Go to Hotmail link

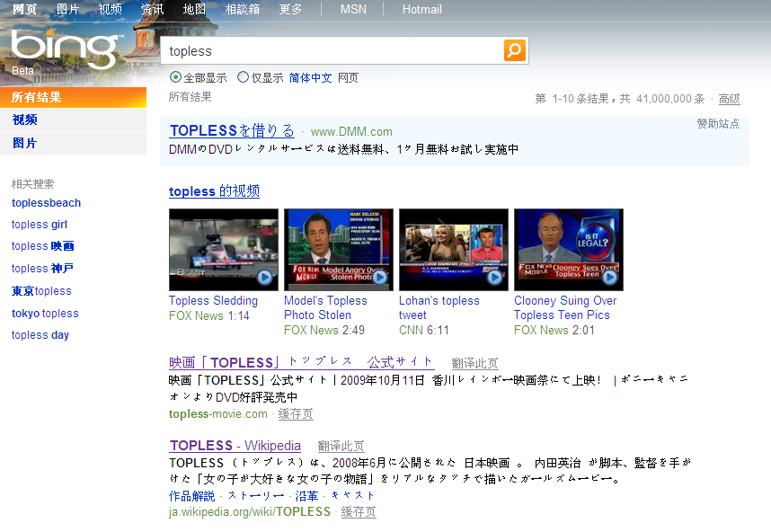(x=421, y=9)
